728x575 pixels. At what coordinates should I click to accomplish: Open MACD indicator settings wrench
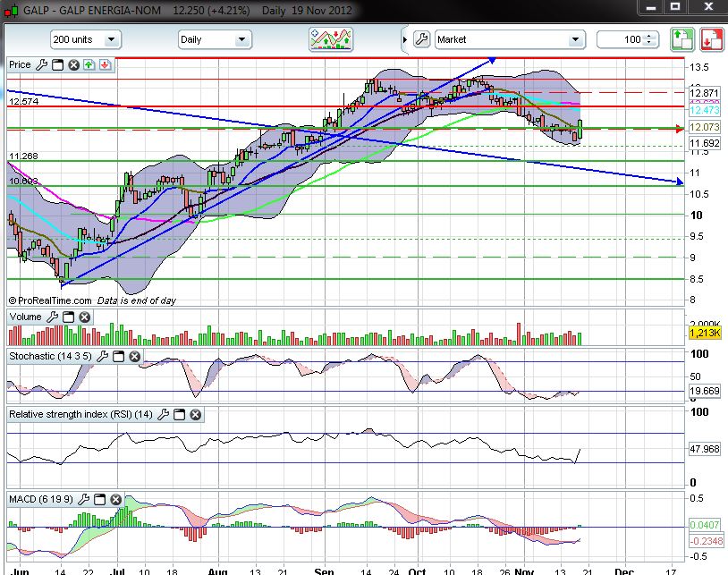pyautogui.click(x=83, y=499)
